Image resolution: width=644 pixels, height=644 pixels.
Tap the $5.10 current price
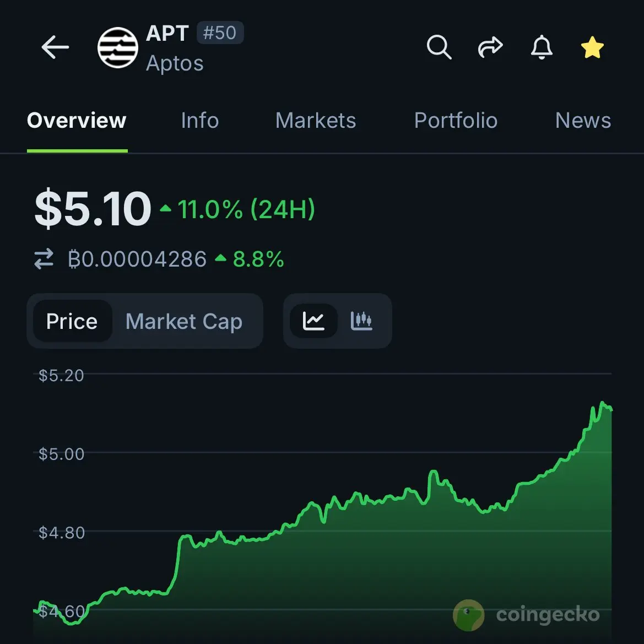[x=93, y=209]
